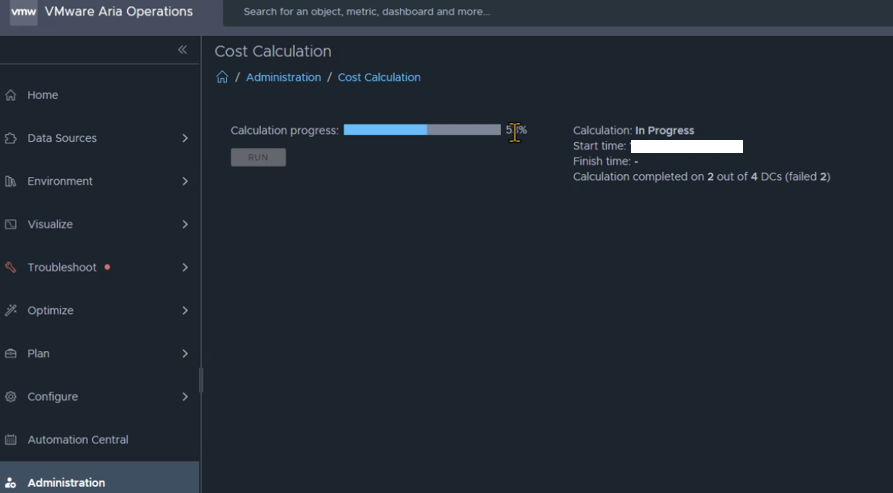Click the Optimize wand icon
Screen dimensions: 893x493
11,310
